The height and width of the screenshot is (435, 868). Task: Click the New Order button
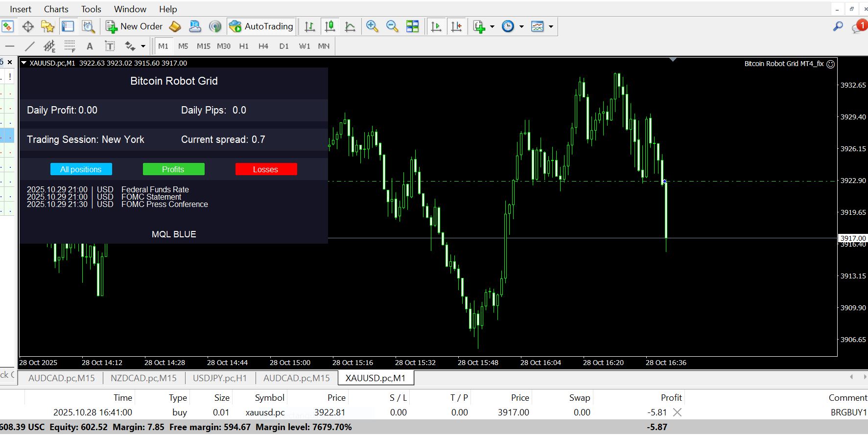[x=134, y=26]
